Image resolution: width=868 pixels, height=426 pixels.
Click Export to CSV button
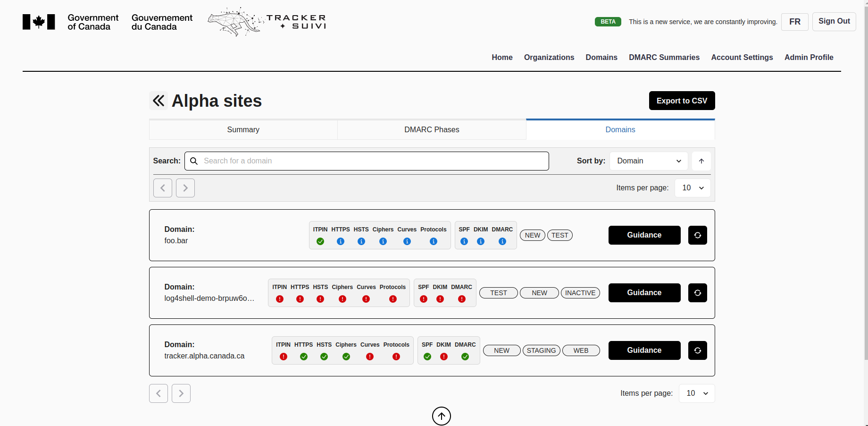(x=682, y=101)
